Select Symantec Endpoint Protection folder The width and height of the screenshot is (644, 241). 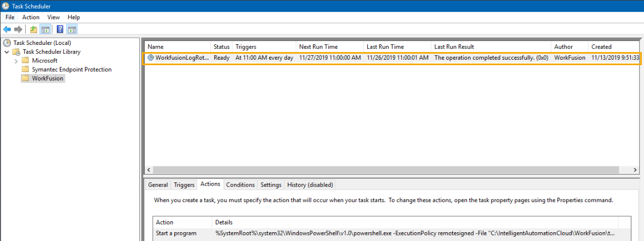72,70
